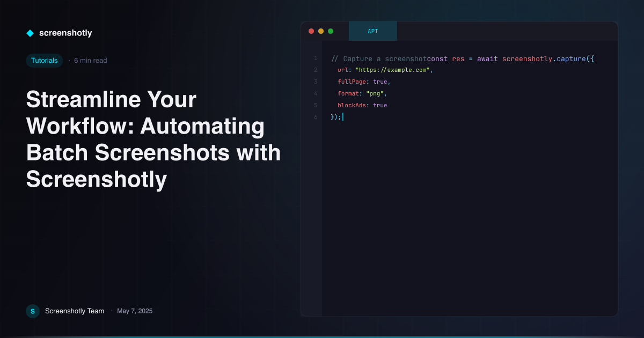The width and height of the screenshot is (644, 338).
Task: Click the yellow traffic light in code window
Action: tap(321, 31)
